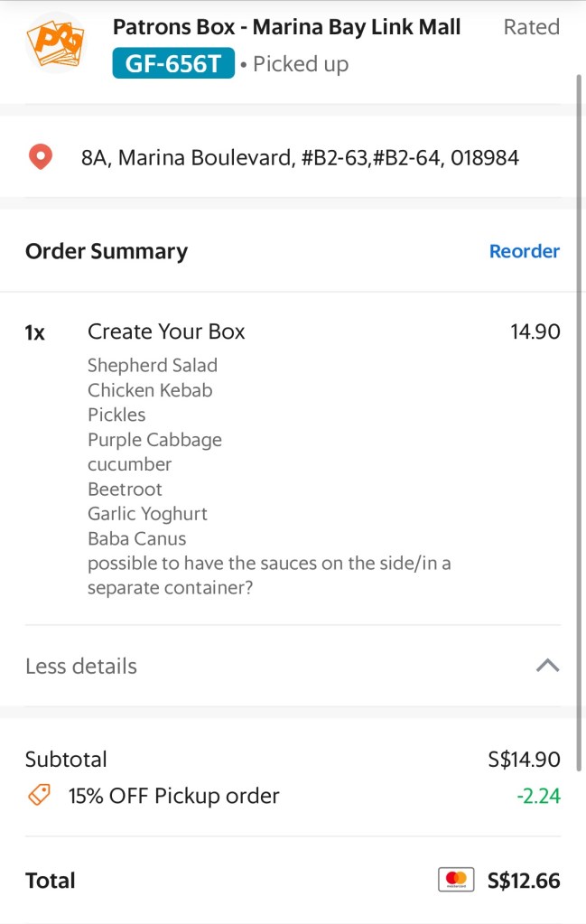Image resolution: width=586 pixels, height=924 pixels.
Task: Open Patrons Box - Marina Bay Link Mall title
Action: point(286,27)
